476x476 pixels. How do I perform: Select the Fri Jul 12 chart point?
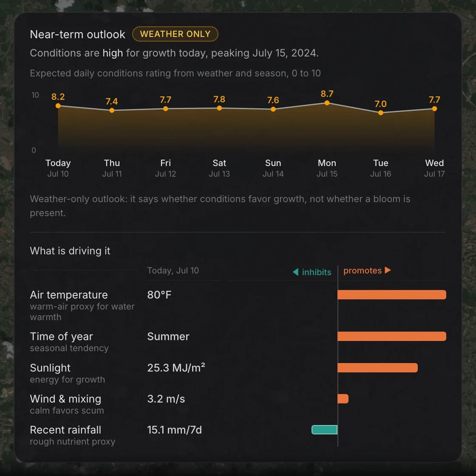[x=166, y=109]
